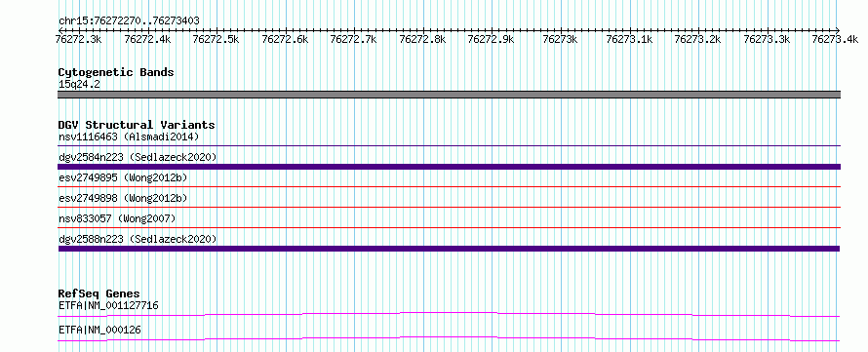Open variant esv2749898 (Wong2012b) label
The image size is (868, 352).
click(x=123, y=198)
